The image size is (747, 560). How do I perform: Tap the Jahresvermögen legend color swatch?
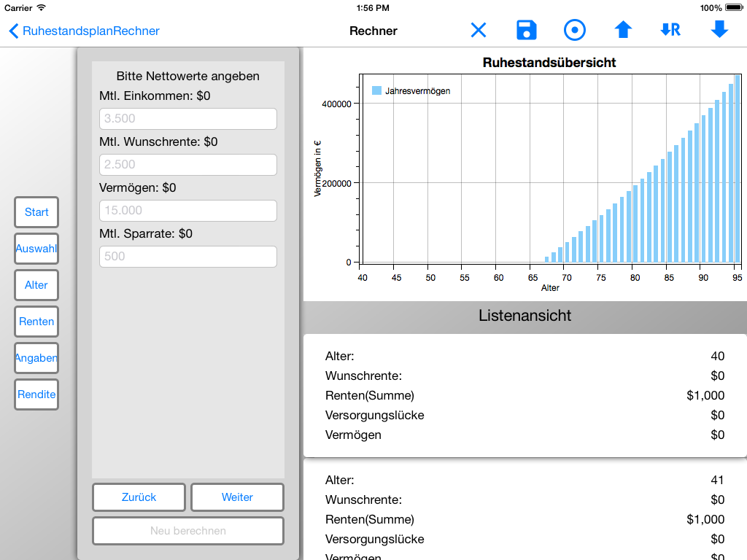377,90
